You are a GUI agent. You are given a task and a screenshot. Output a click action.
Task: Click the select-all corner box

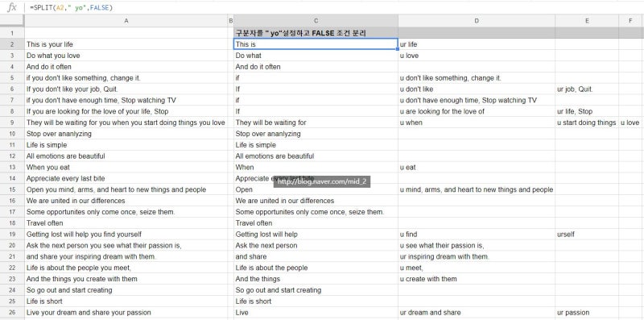pyautogui.click(x=12, y=21)
